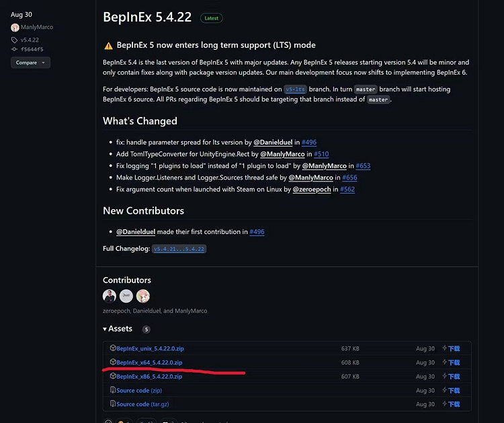Open the v5-lts branch link

pos(294,89)
